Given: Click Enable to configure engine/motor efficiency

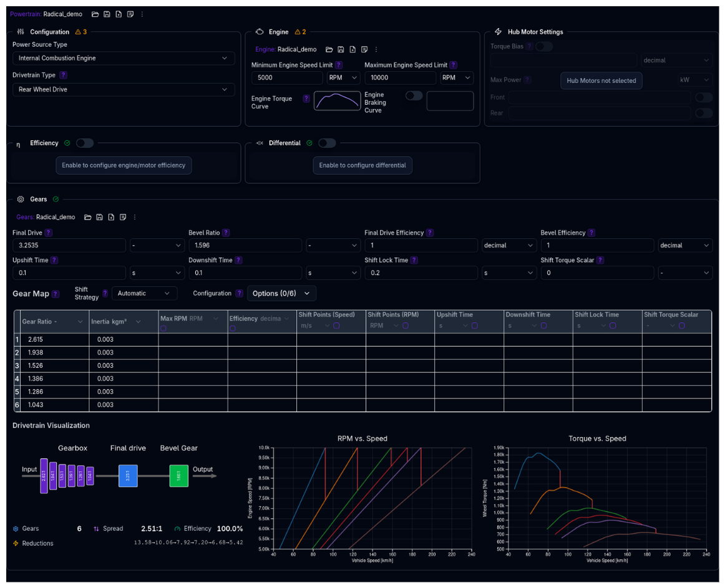Looking at the screenshot, I should [124, 165].
